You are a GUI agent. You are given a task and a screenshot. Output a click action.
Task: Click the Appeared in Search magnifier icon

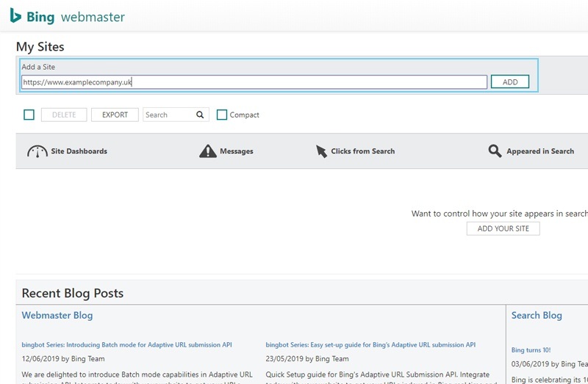click(495, 151)
